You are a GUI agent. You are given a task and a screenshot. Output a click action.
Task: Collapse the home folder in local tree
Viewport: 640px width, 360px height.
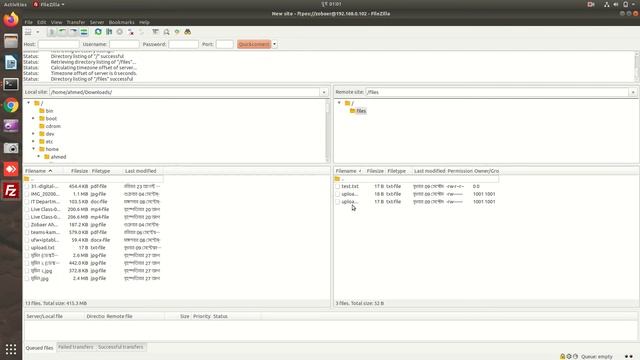pos(33,149)
